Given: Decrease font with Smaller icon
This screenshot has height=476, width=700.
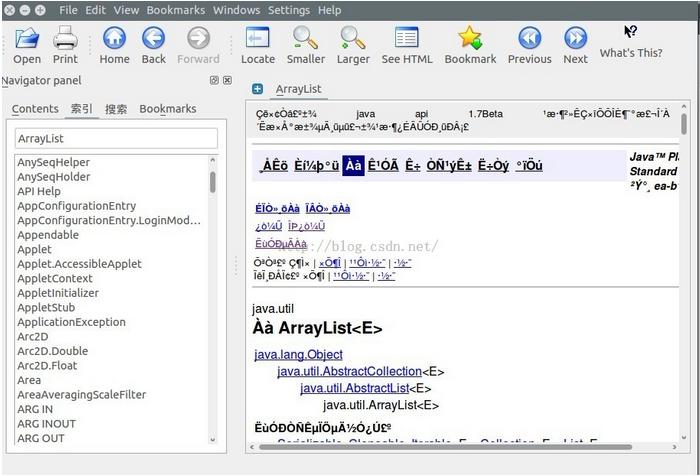Looking at the screenshot, I should (x=307, y=39).
